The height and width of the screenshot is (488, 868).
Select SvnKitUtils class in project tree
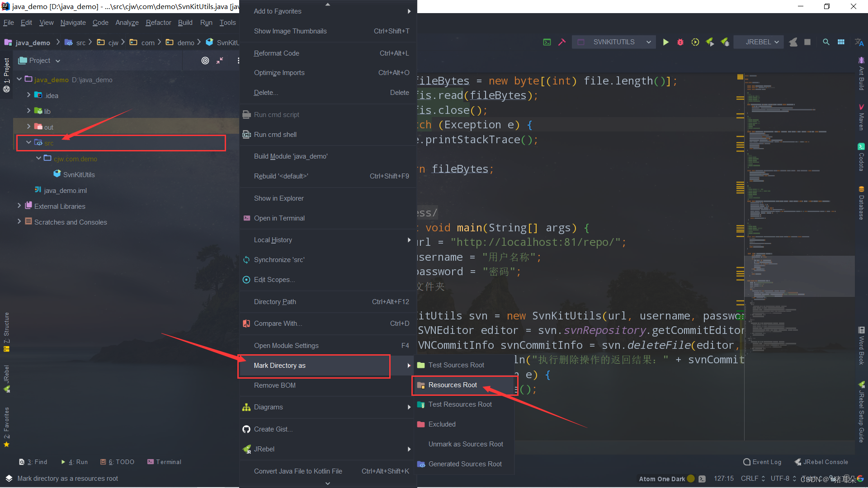click(x=79, y=174)
